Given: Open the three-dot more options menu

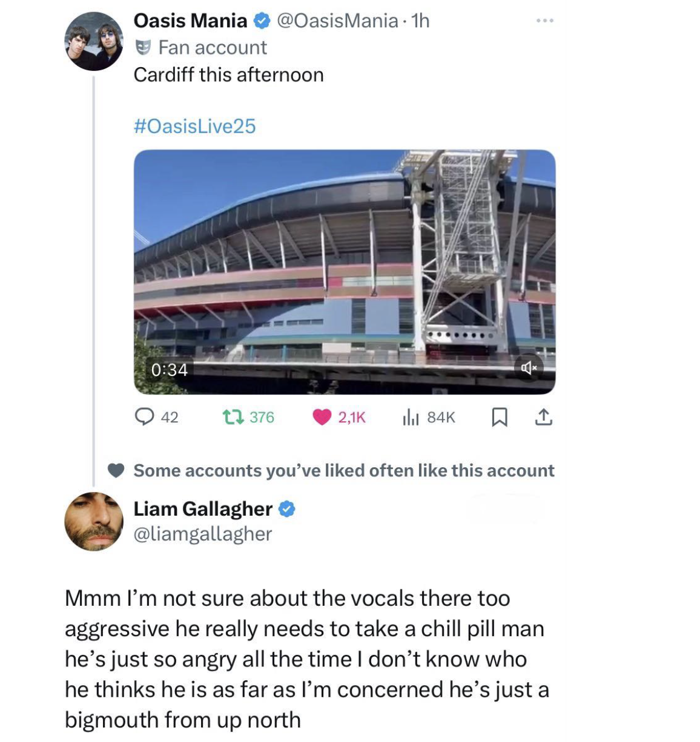Looking at the screenshot, I should (544, 21).
